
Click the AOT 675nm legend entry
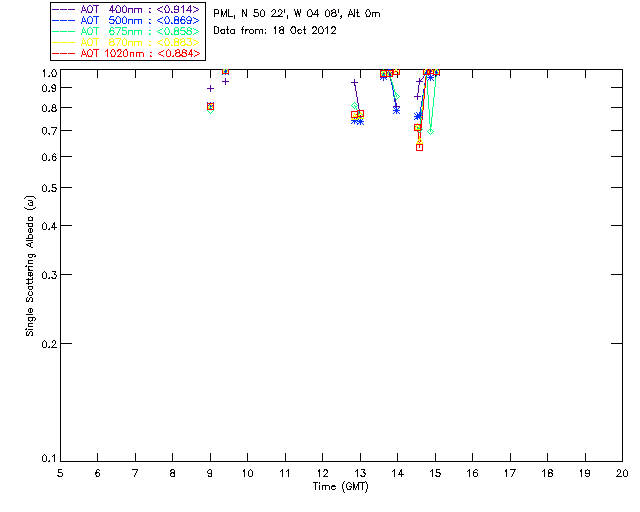(126, 31)
